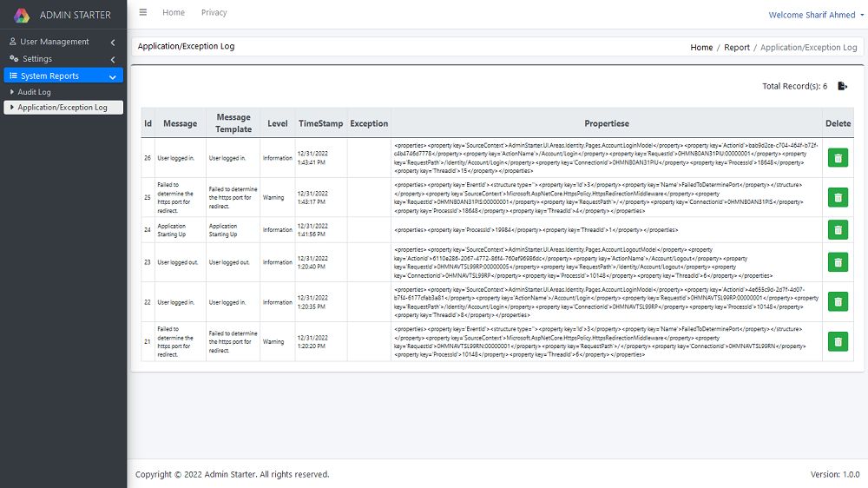Click the export file icon beside Total Records
868x488 pixels.
[841, 86]
